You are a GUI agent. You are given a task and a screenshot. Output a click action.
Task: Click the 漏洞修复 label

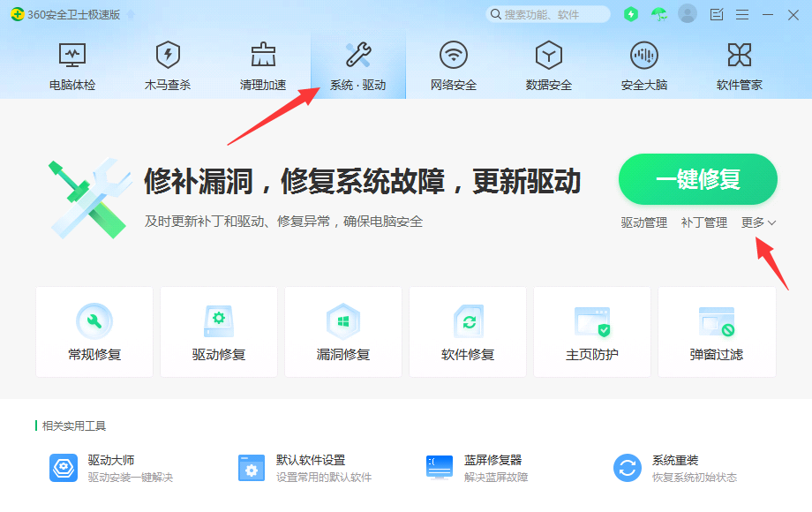coord(342,355)
